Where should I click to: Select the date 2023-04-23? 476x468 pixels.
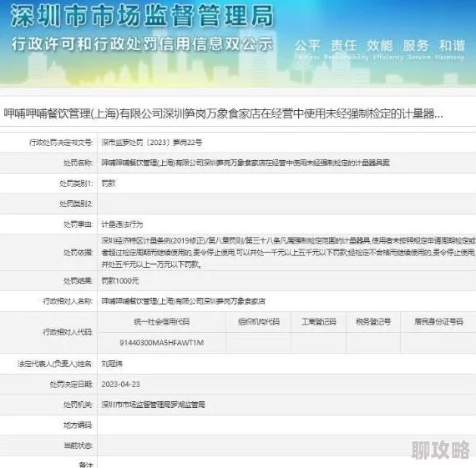click(120, 384)
